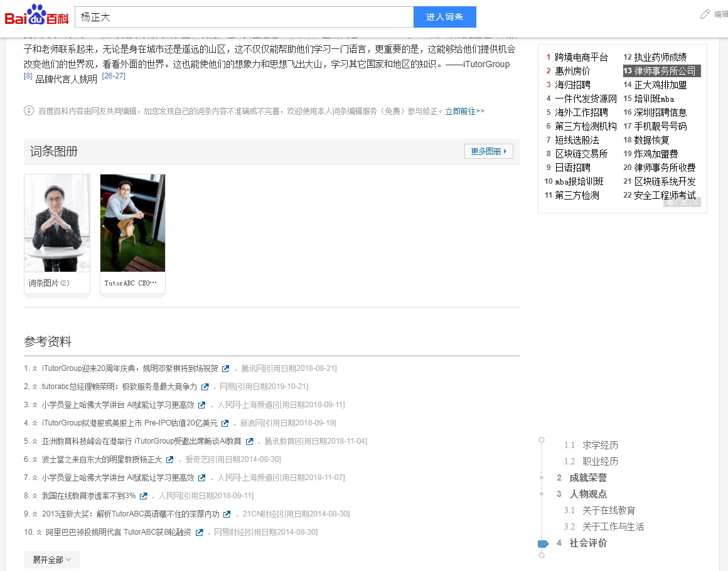728x571 pixels.
Task: Open the 区块链交易所 ad link
Action: tap(581, 154)
